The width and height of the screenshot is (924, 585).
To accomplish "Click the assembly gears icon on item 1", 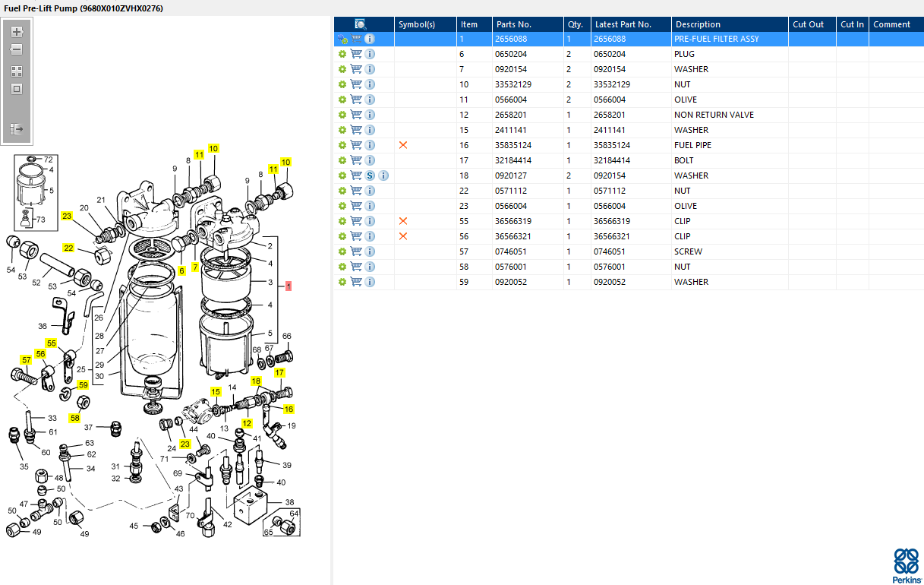I will point(342,39).
